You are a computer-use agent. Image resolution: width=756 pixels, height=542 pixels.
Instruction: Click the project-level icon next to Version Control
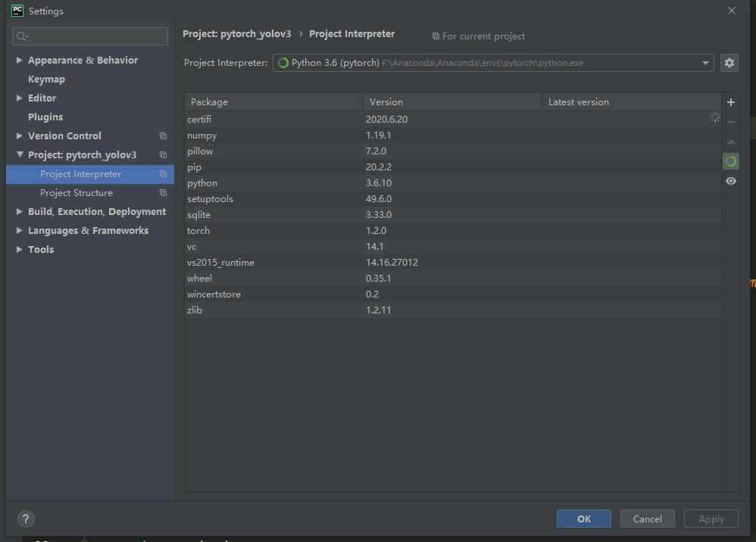click(164, 135)
